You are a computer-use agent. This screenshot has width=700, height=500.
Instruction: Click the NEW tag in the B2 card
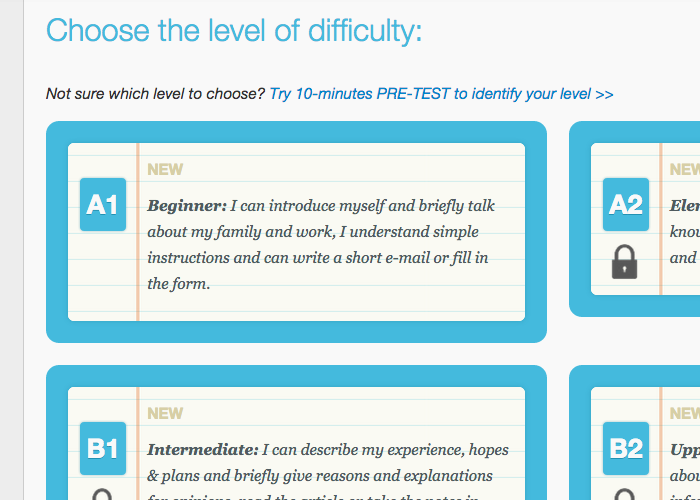click(685, 413)
